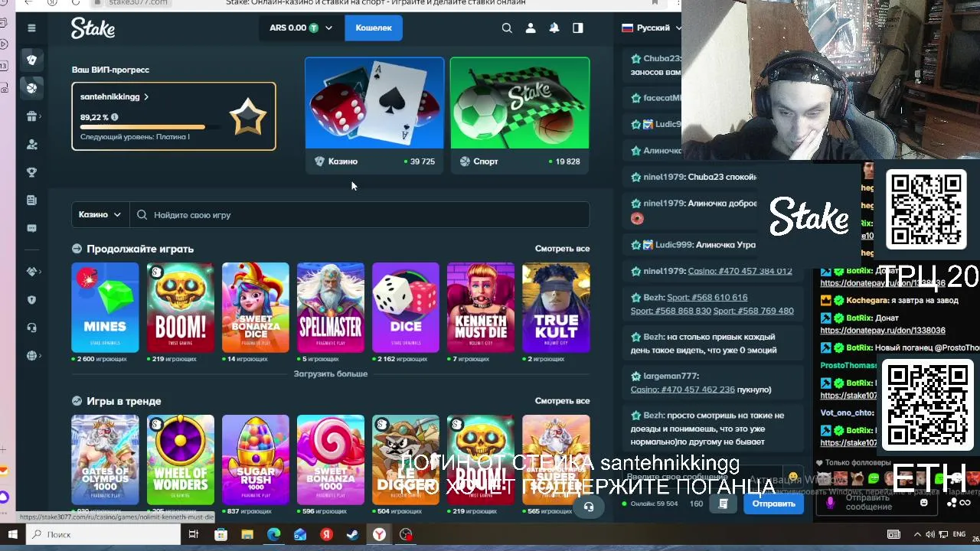
Task: Open Casino: #470 457 462 236 bet link
Action: pyautogui.click(x=683, y=390)
